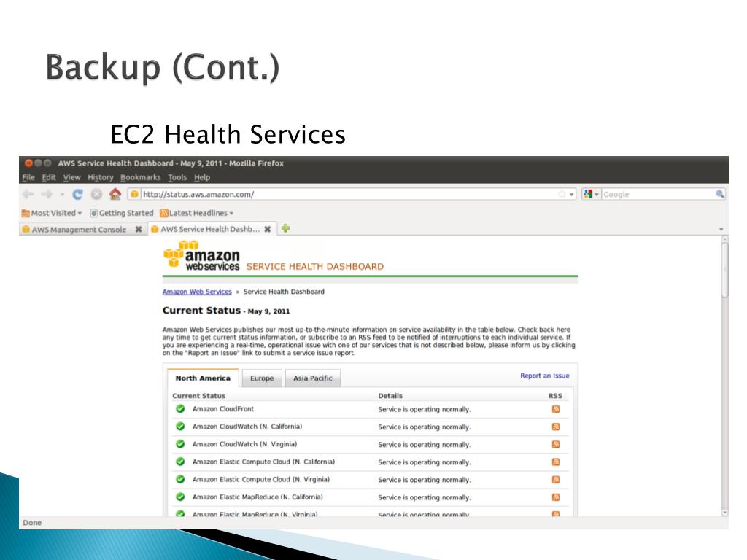This screenshot has height=560, width=747.
Task: Open the home page via house icon
Action: point(115,194)
